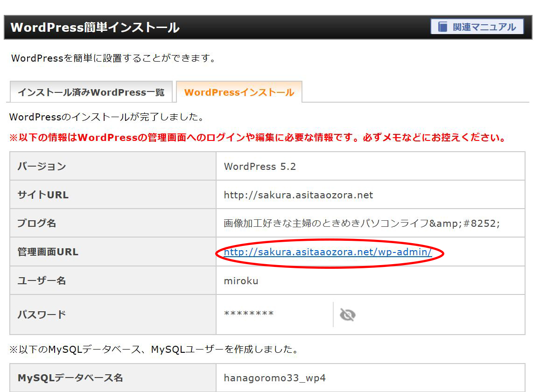Image resolution: width=540 pixels, height=392 pixels.
Task: Switch to インストール済みWordPress一覧 tab
Action: pos(91,92)
